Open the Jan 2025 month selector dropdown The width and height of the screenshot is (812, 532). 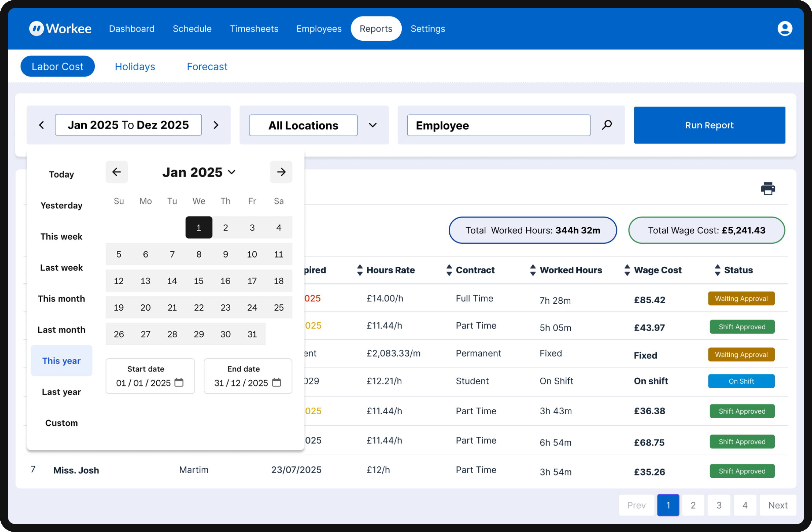click(x=199, y=173)
